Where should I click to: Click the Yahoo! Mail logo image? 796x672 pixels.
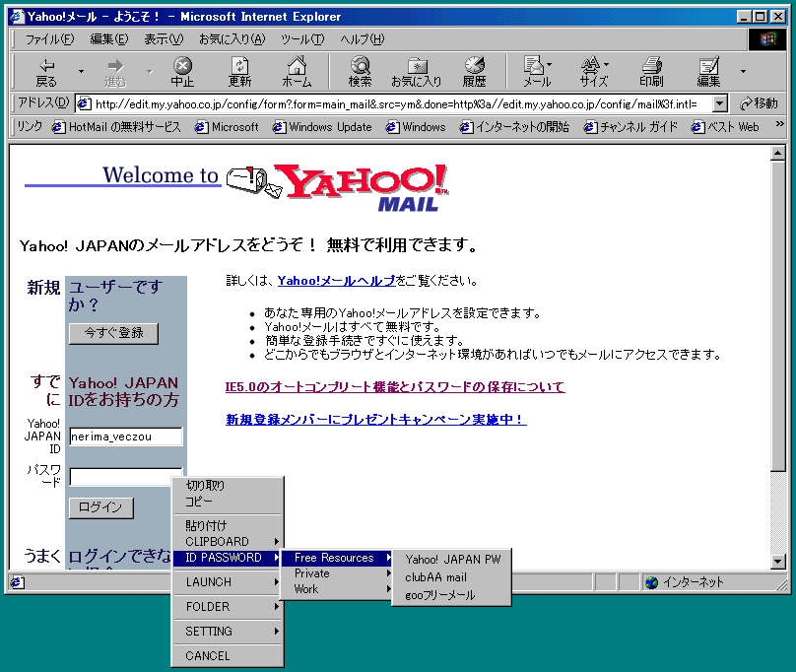[338, 187]
